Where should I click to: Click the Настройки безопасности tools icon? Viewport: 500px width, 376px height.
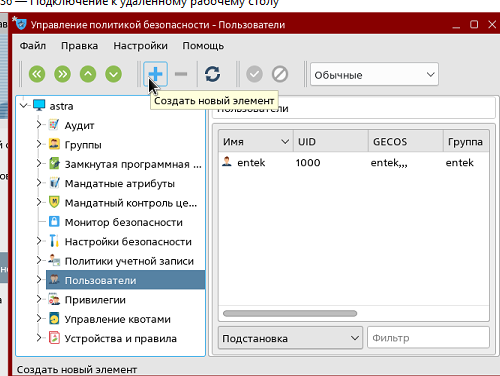pos(54,241)
